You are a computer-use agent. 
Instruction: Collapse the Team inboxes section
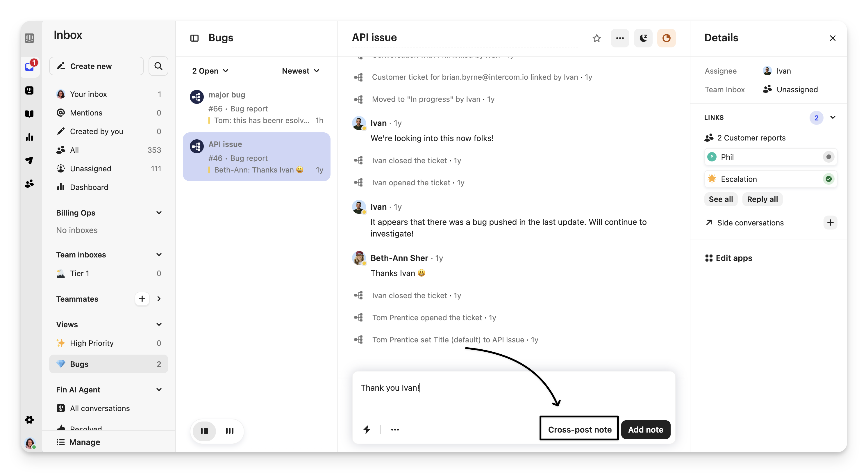[159, 254]
